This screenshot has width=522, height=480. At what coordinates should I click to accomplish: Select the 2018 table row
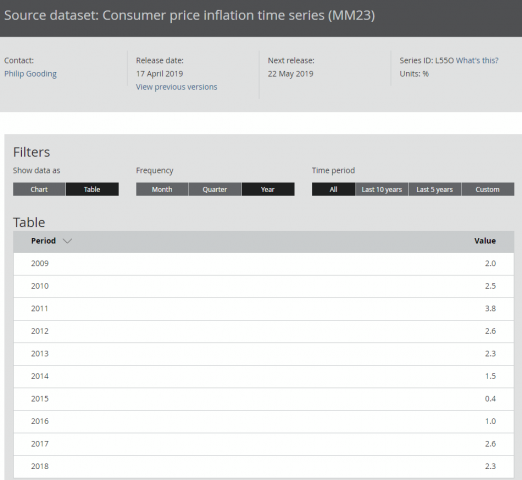(263, 467)
